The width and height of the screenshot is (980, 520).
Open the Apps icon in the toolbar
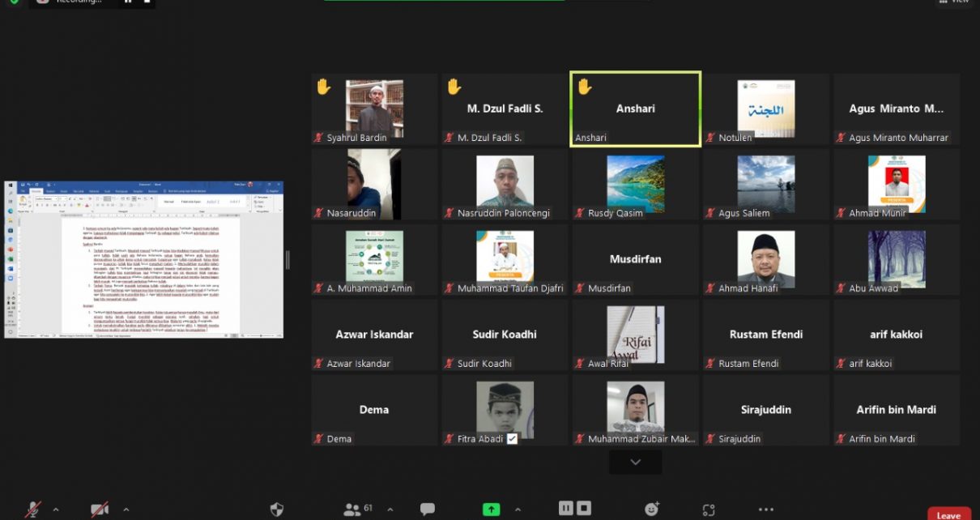pyautogui.click(x=709, y=509)
